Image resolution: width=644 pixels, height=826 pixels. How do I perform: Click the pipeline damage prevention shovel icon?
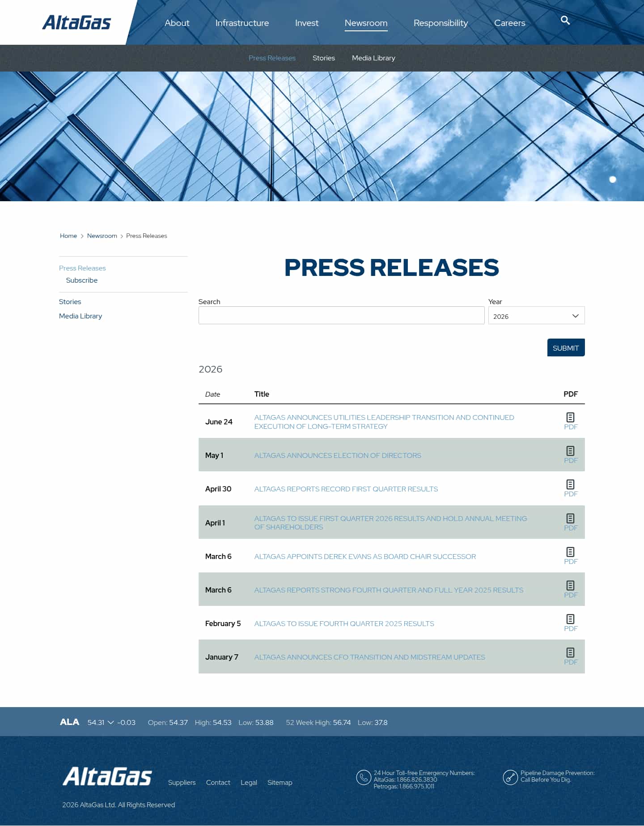[x=510, y=777]
